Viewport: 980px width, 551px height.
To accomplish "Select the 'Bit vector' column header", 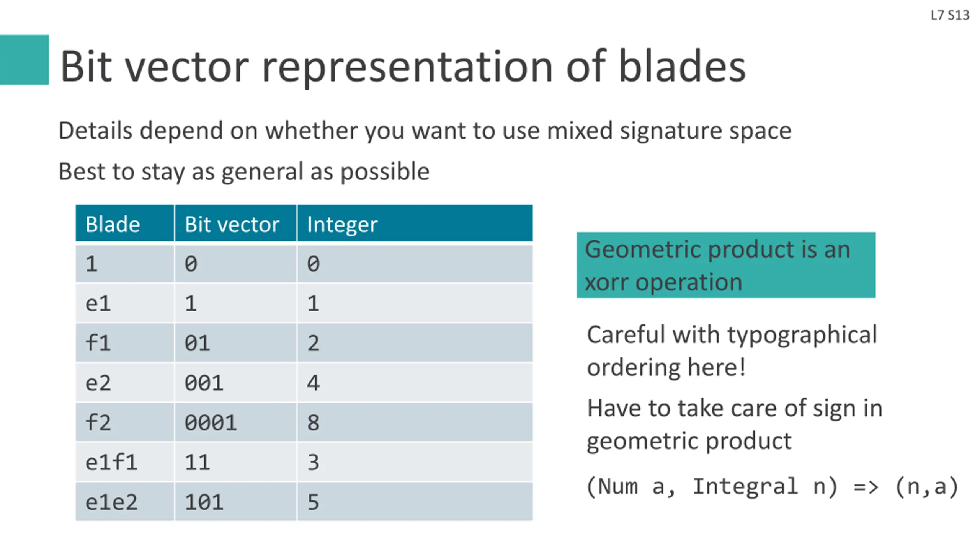I will [236, 223].
